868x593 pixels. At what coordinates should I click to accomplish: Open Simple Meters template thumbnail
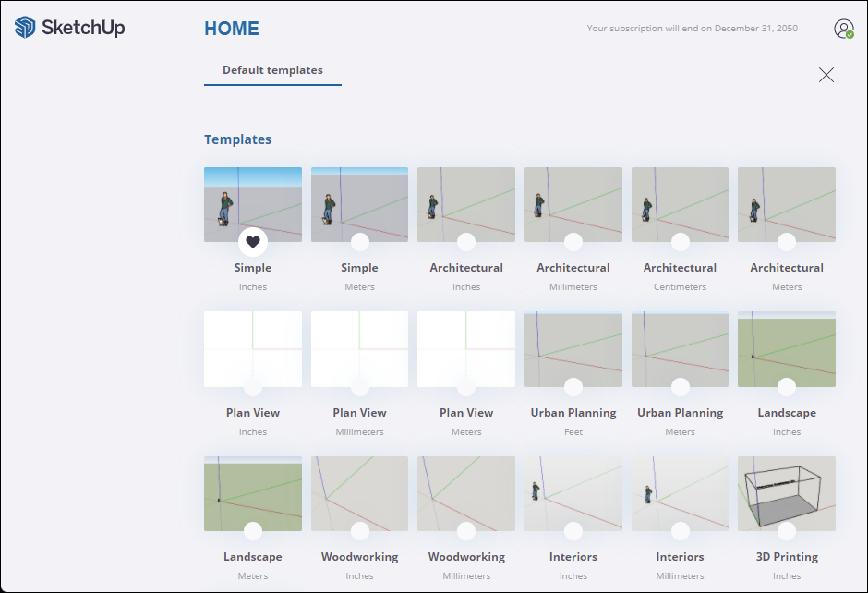click(x=360, y=202)
